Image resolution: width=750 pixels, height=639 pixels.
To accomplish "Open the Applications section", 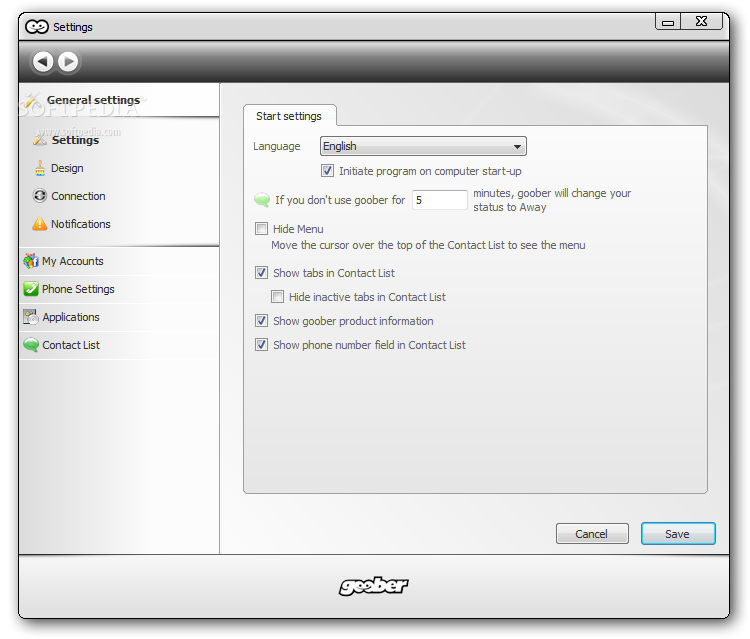I will (120, 317).
